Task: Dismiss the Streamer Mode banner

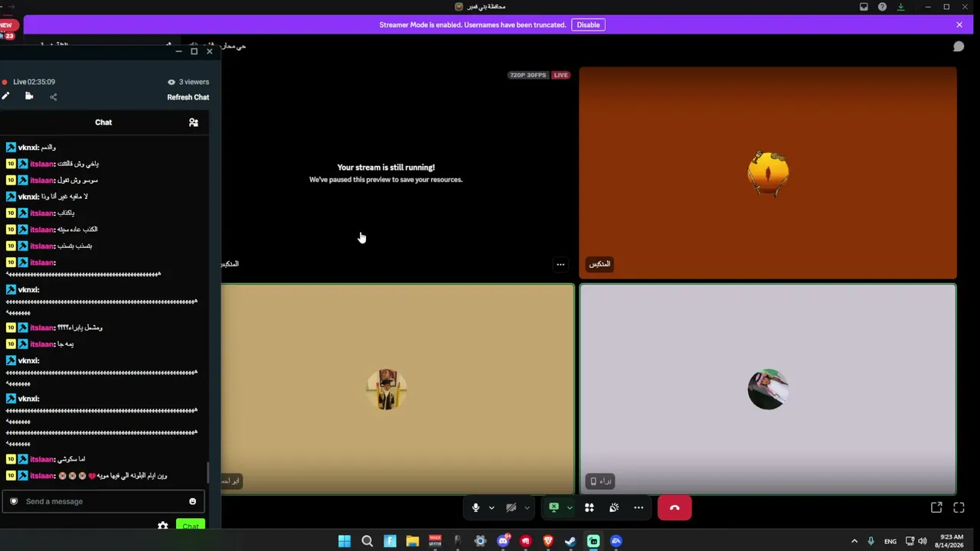Action: pos(959,24)
